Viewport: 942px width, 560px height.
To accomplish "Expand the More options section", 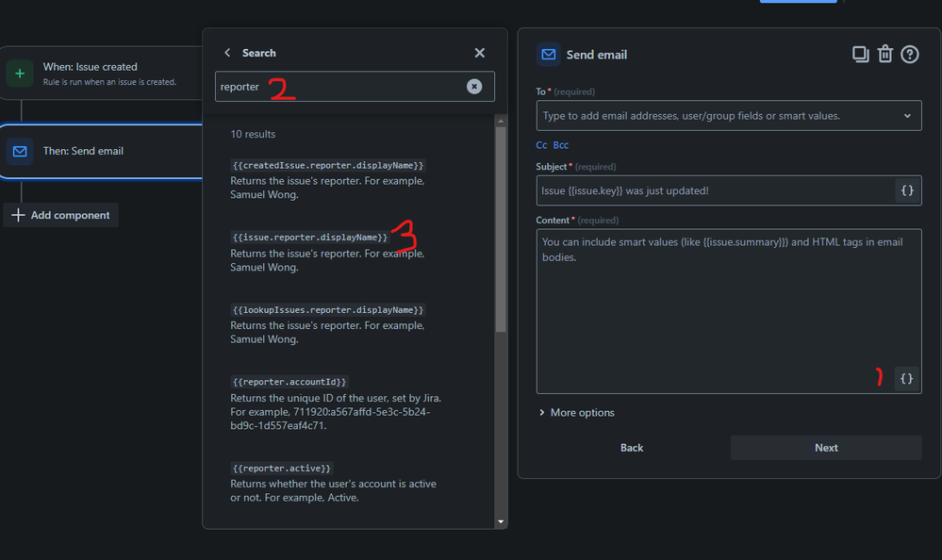I will click(x=576, y=412).
